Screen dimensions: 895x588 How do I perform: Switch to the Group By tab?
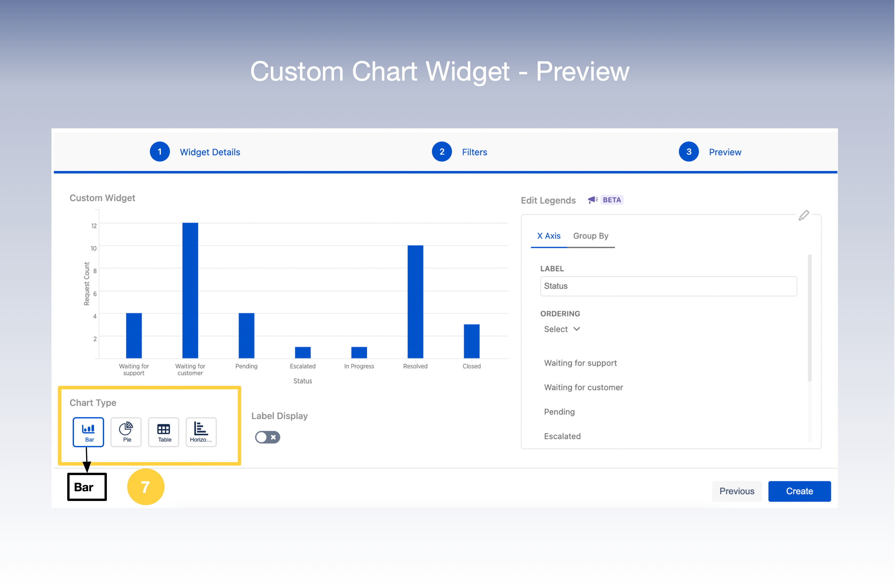pos(591,236)
